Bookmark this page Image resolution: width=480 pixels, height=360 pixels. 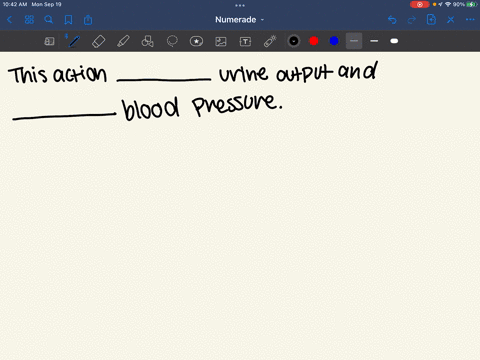[68, 20]
